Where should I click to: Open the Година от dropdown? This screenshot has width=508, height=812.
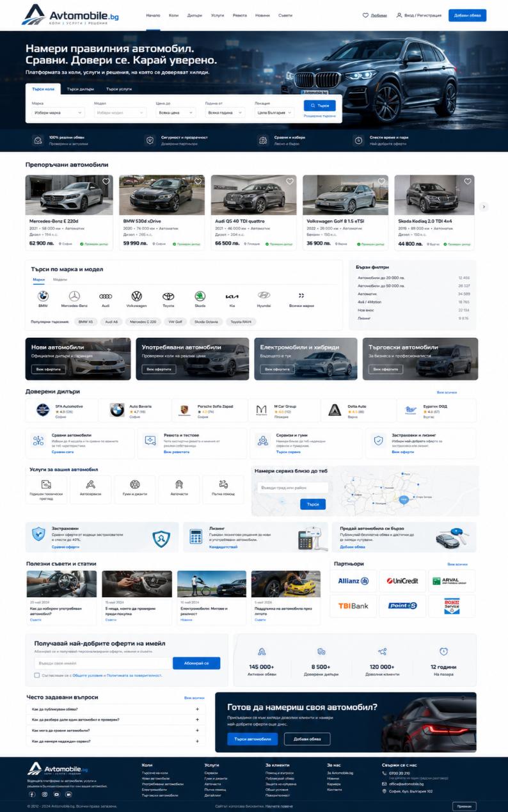(225, 113)
